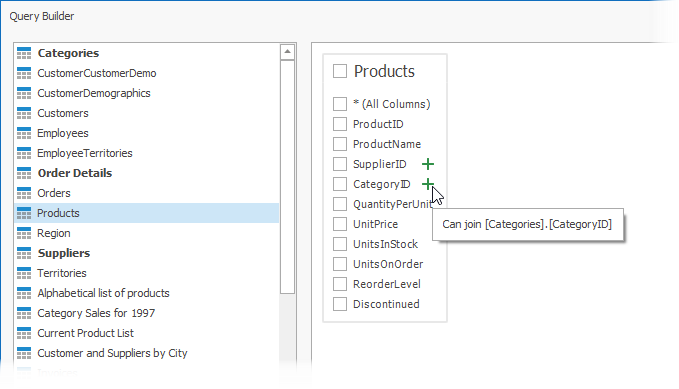The height and width of the screenshot is (389, 679).
Task: Tick the ProductName column checkbox
Action: [x=340, y=144]
